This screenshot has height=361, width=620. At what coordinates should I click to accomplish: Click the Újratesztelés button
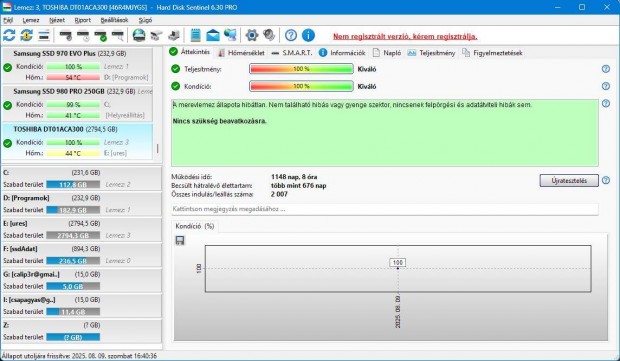pyautogui.click(x=569, y=180)
